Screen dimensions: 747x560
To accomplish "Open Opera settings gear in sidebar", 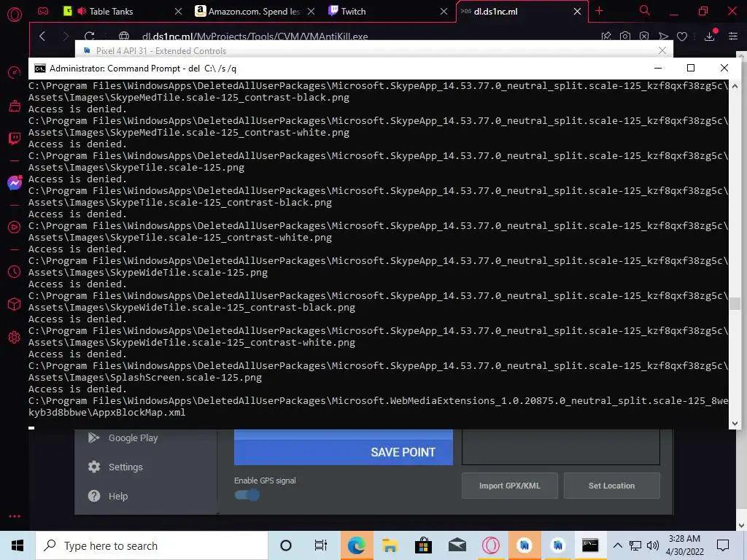I will 15,337.
